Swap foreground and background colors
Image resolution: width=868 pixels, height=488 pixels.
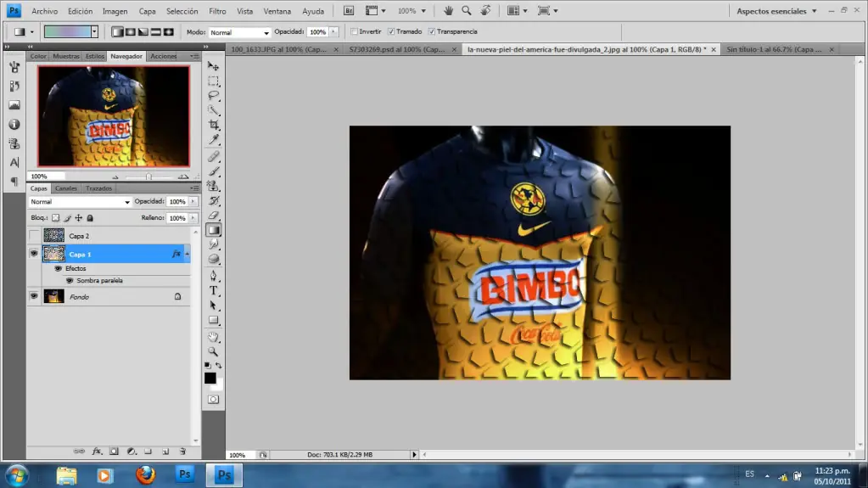point(219,366)
